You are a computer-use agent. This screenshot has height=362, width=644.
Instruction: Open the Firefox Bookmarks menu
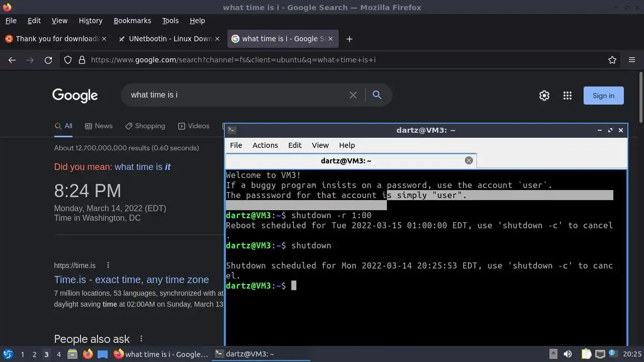click(x=132, y=21)
